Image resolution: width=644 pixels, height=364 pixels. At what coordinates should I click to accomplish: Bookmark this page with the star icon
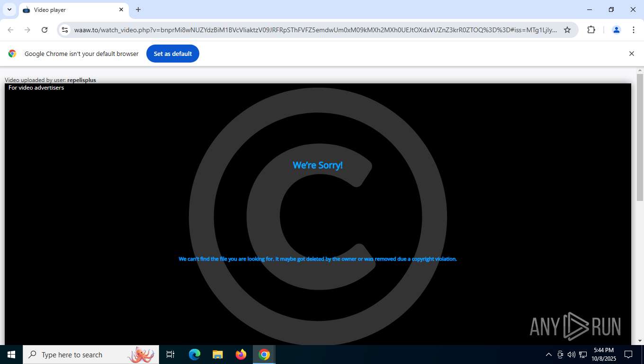tap(567, 30)
